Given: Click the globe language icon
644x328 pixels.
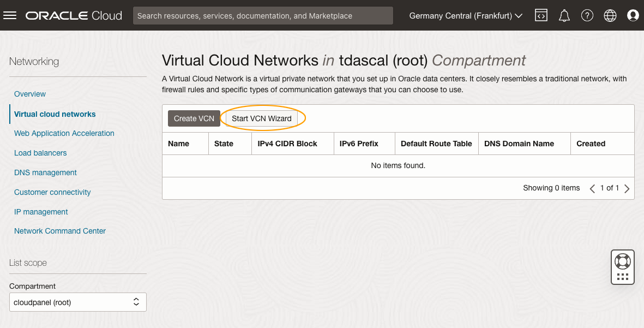Looking at the screenshot, I should pyautogui.click(x=610, y=15).
